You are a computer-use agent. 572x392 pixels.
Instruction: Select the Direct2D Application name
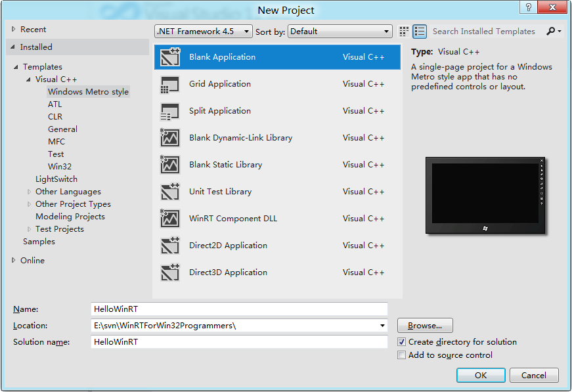point(228,246)
